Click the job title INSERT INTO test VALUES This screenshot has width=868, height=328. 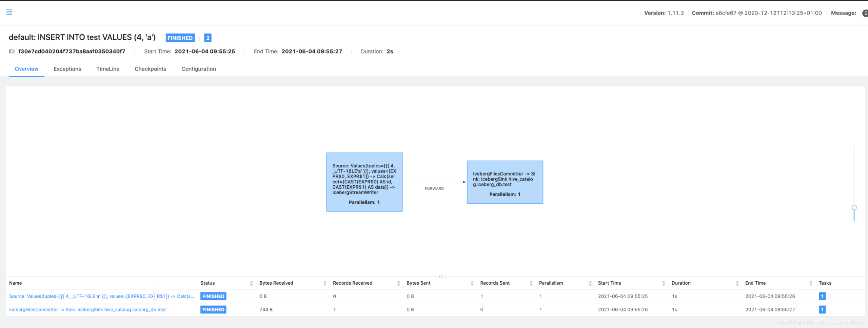82,37
